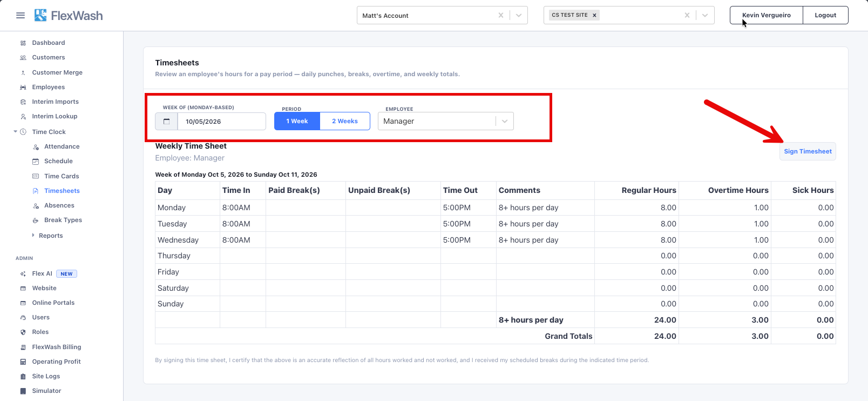
Task: Click the Website sidebar icon
Action: click(x=23, y=289)
